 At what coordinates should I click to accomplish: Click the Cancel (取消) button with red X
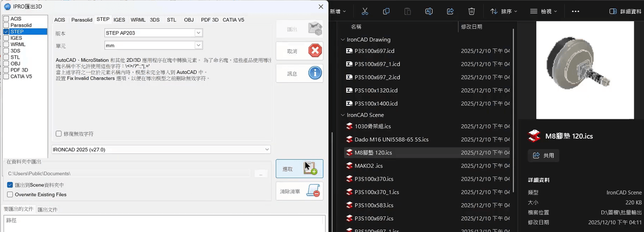tap(299, 51)
